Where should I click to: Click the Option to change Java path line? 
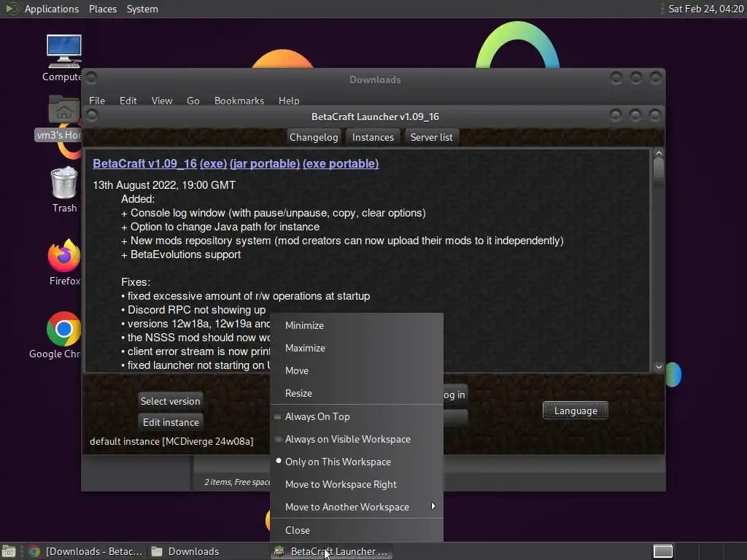pyautogui.click(x=220, y=227)
